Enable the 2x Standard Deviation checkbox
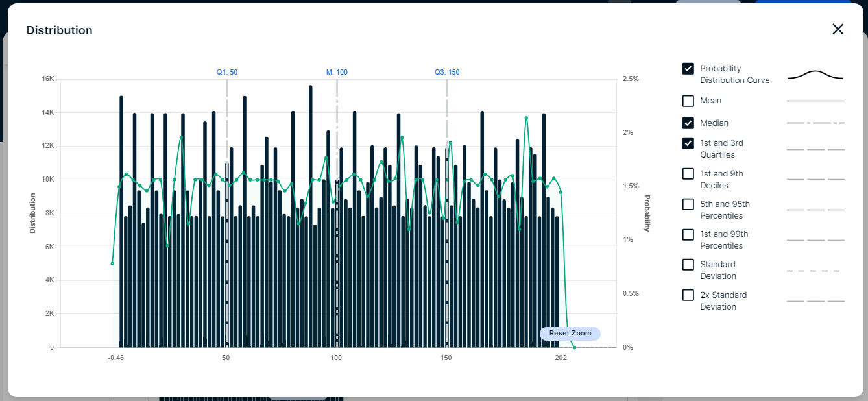Viewport: 868px width, 401px height. [x=688, y=295]
